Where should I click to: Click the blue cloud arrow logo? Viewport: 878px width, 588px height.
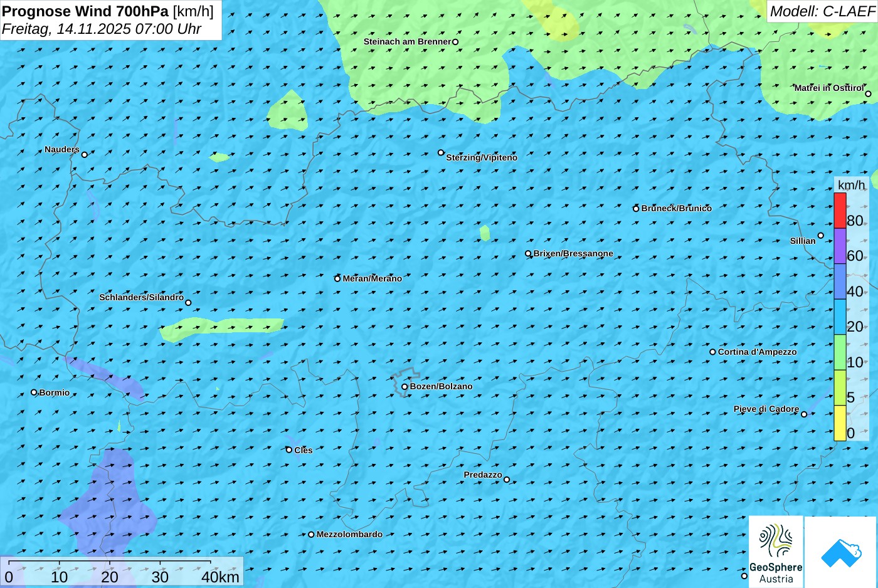pyautogui.click(x=841, y=552)
